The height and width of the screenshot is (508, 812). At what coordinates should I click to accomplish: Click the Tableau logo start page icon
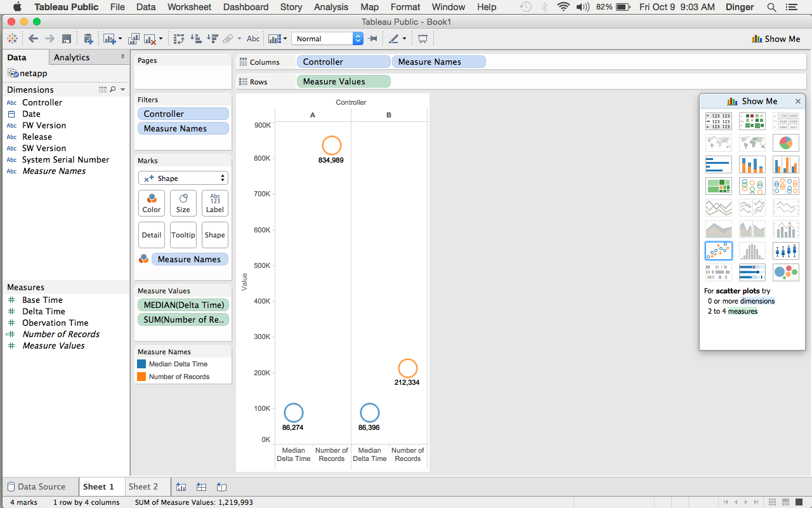click(12, 39)
